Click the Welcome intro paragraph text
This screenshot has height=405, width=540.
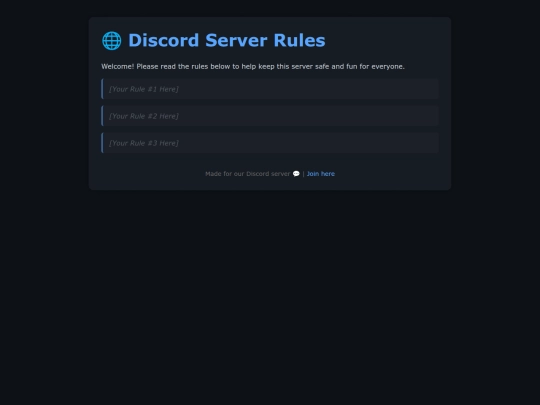click(x=253, y=66)
